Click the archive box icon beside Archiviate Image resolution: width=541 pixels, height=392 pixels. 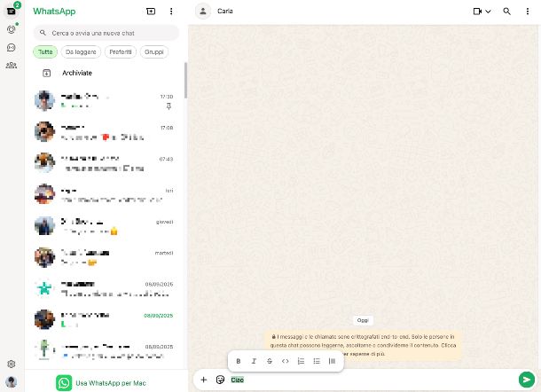coord(47,73)
